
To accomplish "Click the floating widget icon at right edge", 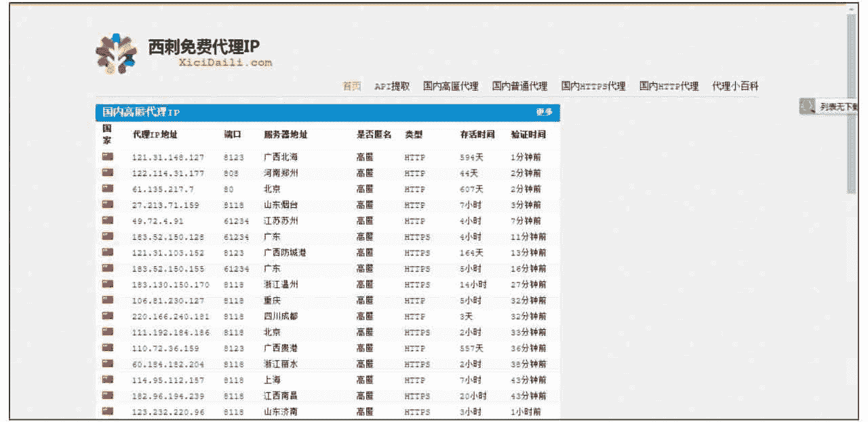I will click(x=807, y=106).
